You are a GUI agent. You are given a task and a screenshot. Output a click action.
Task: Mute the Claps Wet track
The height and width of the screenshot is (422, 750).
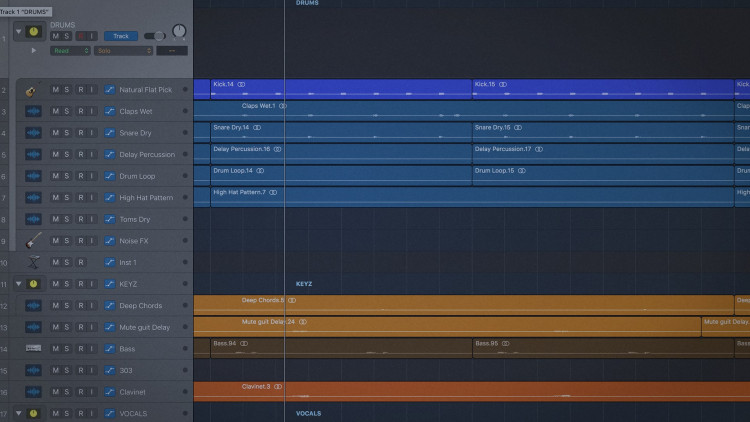(x=55, y=111)
